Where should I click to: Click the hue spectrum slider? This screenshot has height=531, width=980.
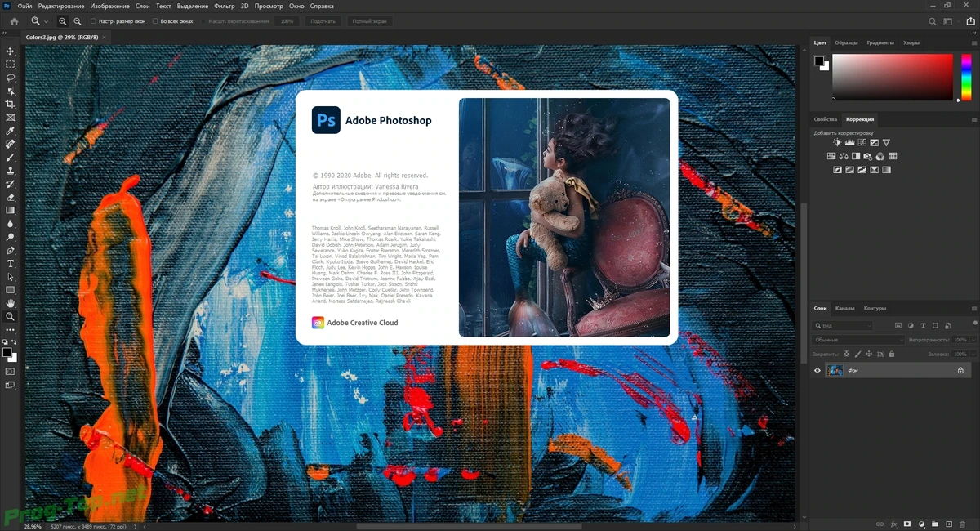click(966, 78)
